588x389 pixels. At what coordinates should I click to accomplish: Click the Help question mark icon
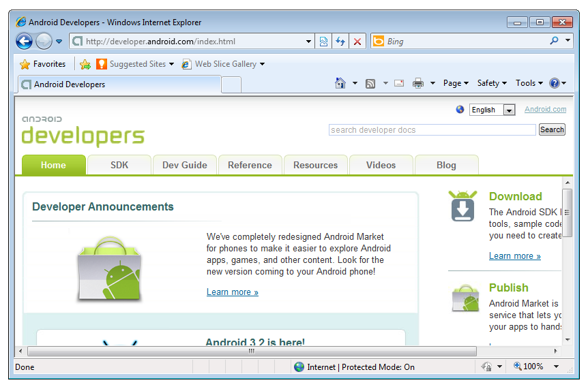pos(555,83)
